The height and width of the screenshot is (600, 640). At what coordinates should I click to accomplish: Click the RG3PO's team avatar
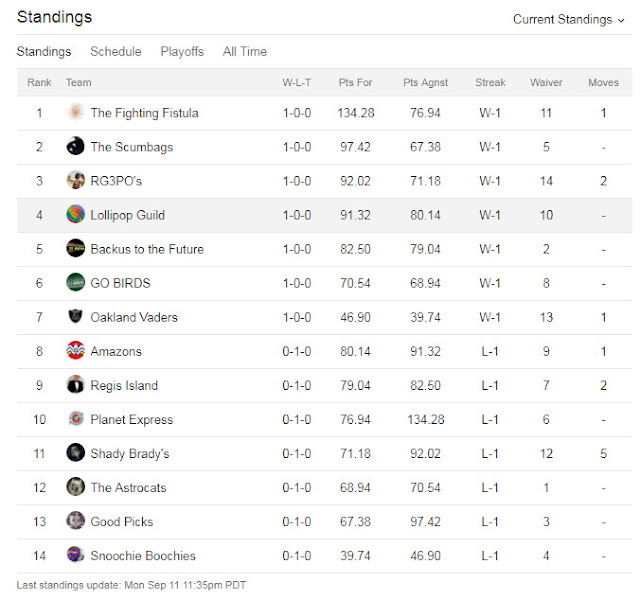click(x=75, y=181)
